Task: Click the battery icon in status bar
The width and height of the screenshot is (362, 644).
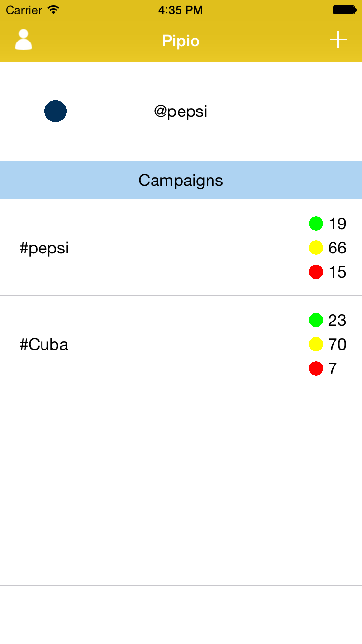Action: point(344,10)
